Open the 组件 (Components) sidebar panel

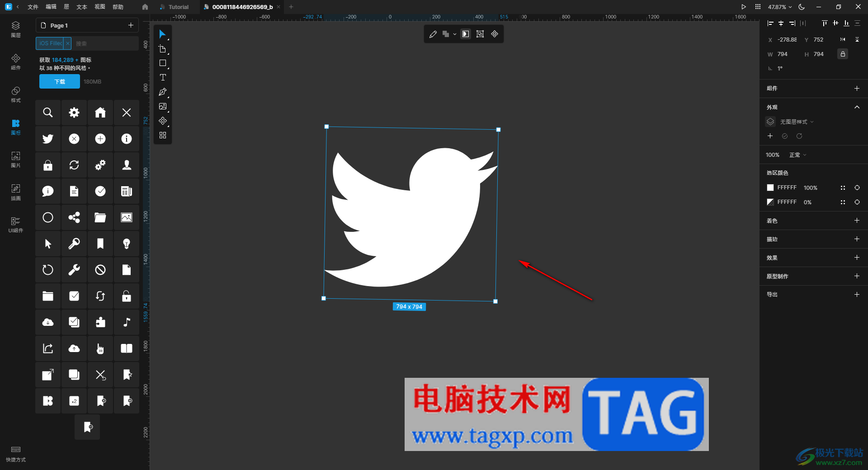[16, 62]
